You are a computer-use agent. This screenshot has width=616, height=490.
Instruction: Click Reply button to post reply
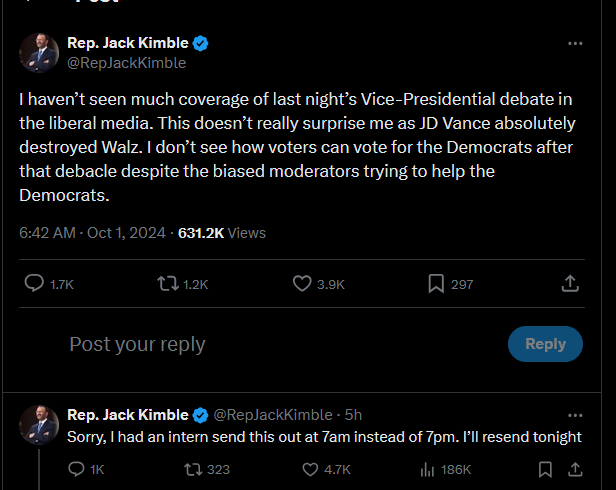click(x=545, y=344)
